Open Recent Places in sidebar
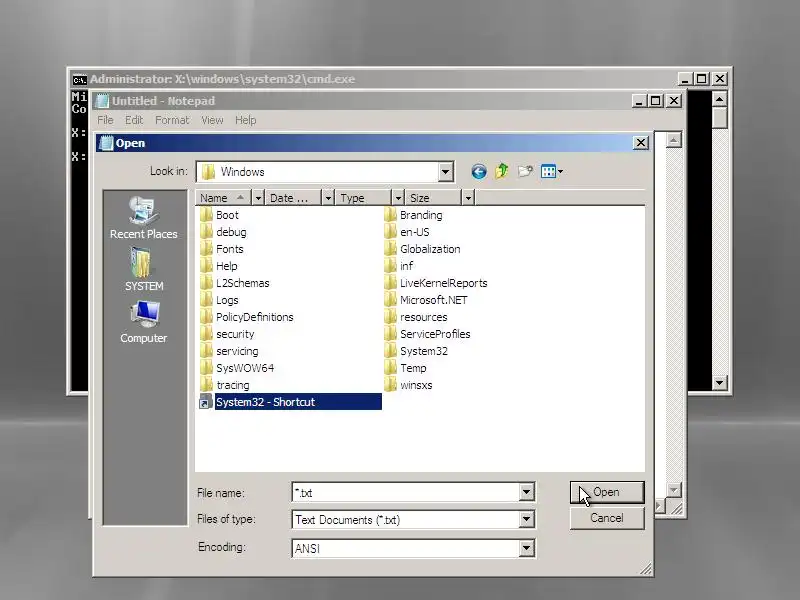800x600 pixels. (x=143, y=218)
